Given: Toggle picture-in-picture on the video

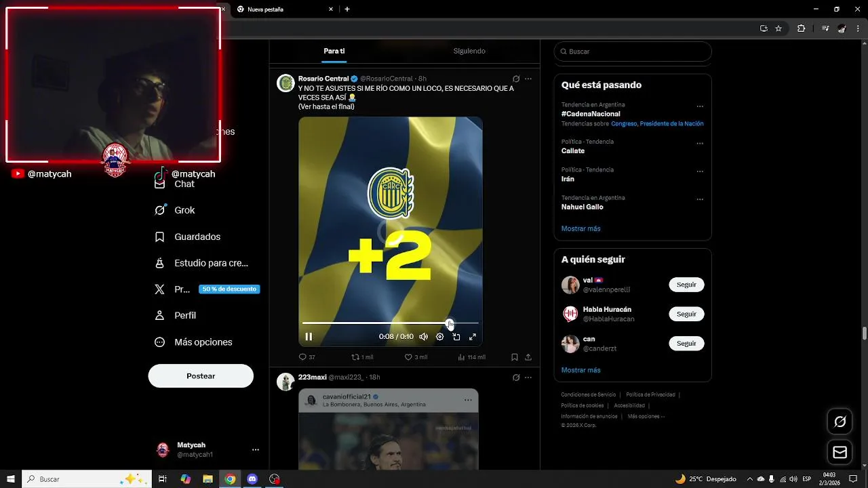Looking at the screenshot, I should (x=456, y=337).
